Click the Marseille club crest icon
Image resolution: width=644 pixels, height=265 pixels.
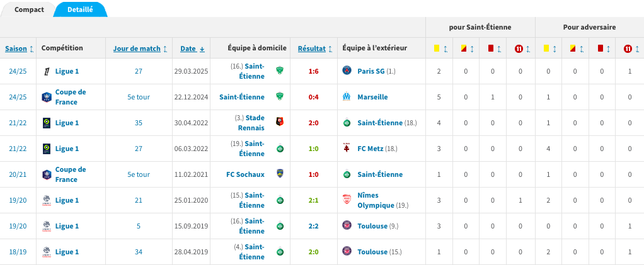pos(346,97)
